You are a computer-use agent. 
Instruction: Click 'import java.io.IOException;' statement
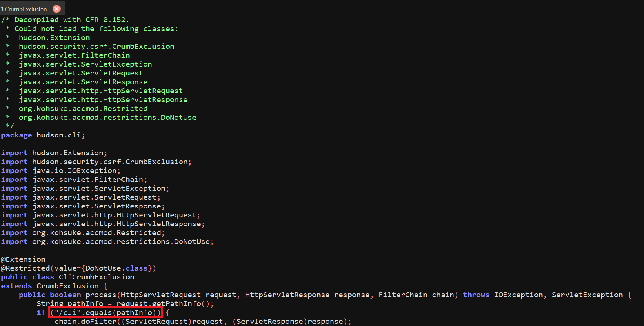[x=61, y=171]
